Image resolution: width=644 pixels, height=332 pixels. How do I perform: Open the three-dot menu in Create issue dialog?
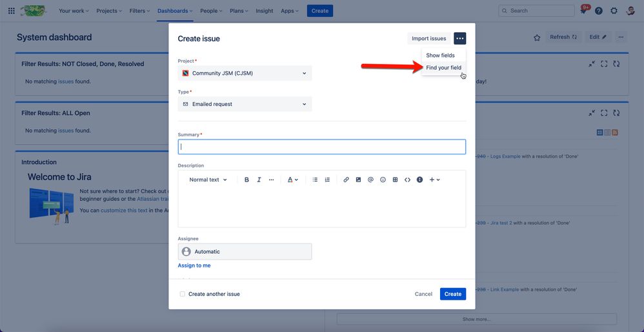pos(460,39)
